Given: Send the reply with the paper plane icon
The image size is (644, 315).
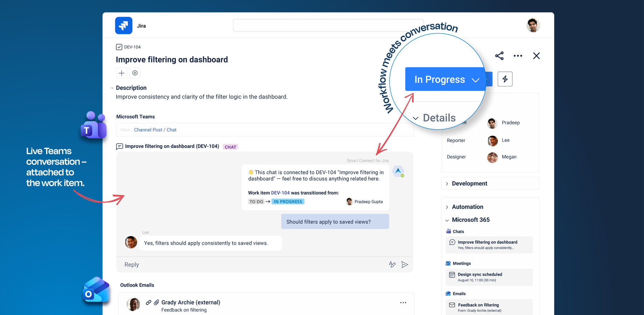Looking at the screenshot, I should click(x=405, y=264).
